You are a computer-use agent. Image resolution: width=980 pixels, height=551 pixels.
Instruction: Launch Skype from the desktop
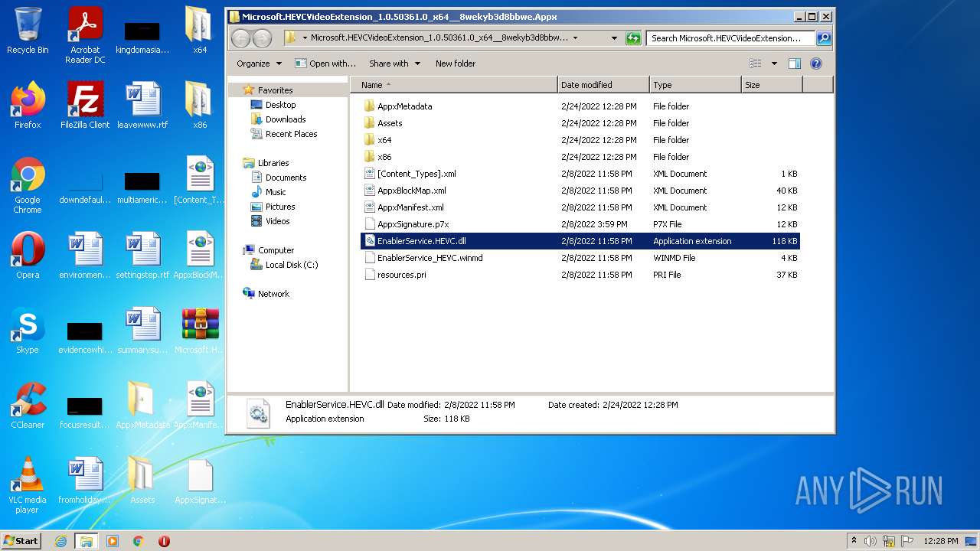(28, 330)
